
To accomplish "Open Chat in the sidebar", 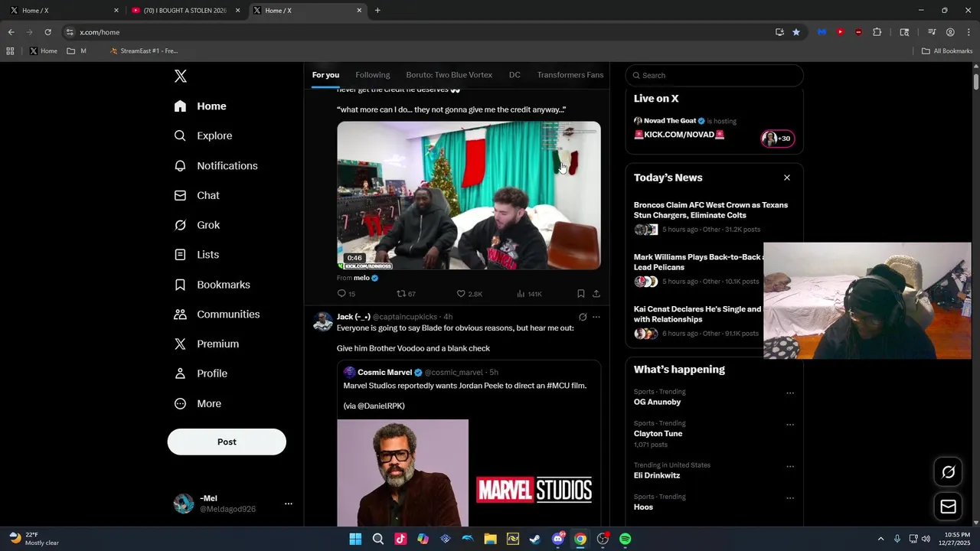I will (x=197, y=195).
